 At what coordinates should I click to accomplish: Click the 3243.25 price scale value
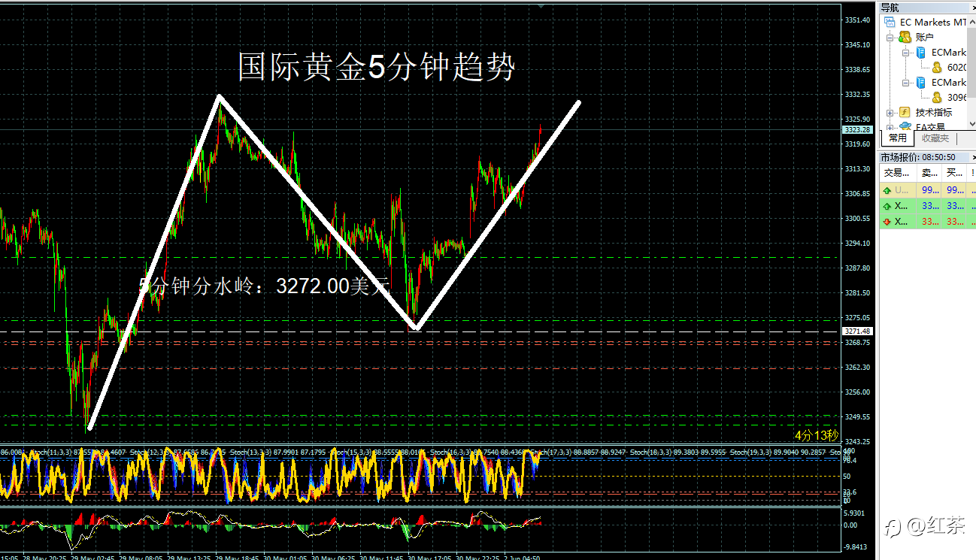[858, 441]
